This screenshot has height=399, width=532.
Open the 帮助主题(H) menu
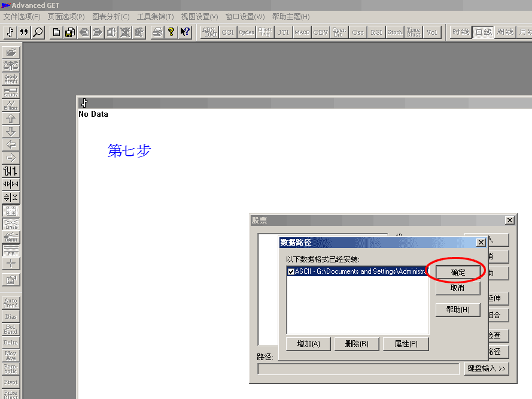291,17
